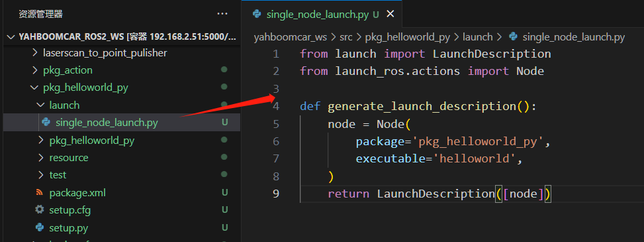Click the yahboomcar_ws breadcrumb segment
Image resolution: width=644 pixels, height=242 pixels.
pyautogui.click(x=291, y=37)
